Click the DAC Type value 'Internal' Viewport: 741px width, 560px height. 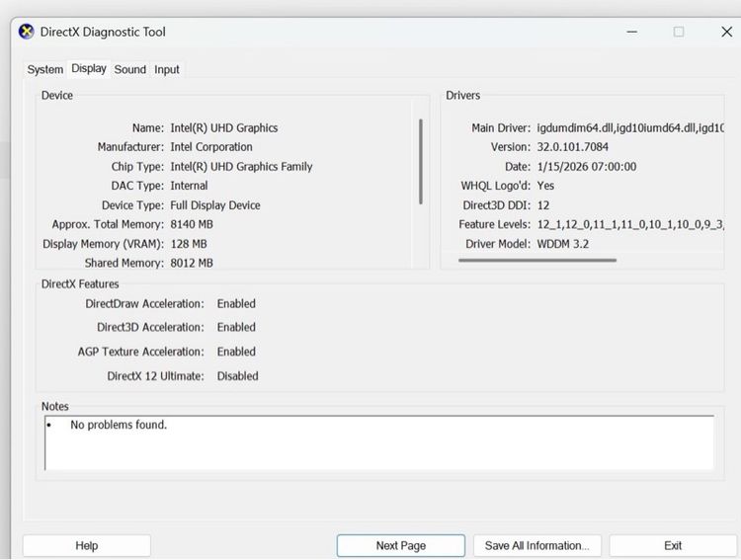pyautogui.click(x=189, y=186)
